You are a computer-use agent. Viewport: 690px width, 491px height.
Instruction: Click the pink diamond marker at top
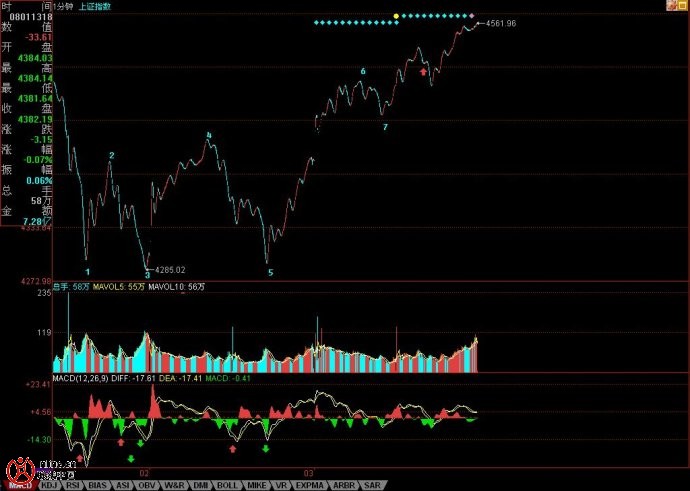(x=472, y=16)
